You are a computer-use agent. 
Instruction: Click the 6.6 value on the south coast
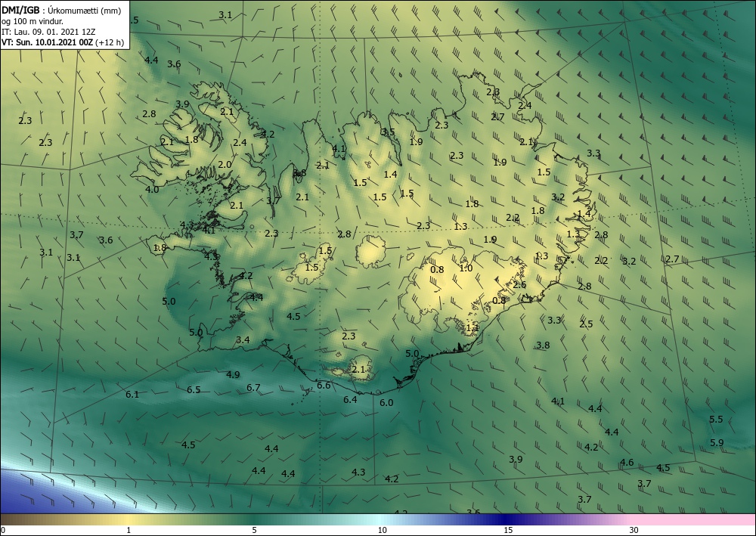coord(324,385)
